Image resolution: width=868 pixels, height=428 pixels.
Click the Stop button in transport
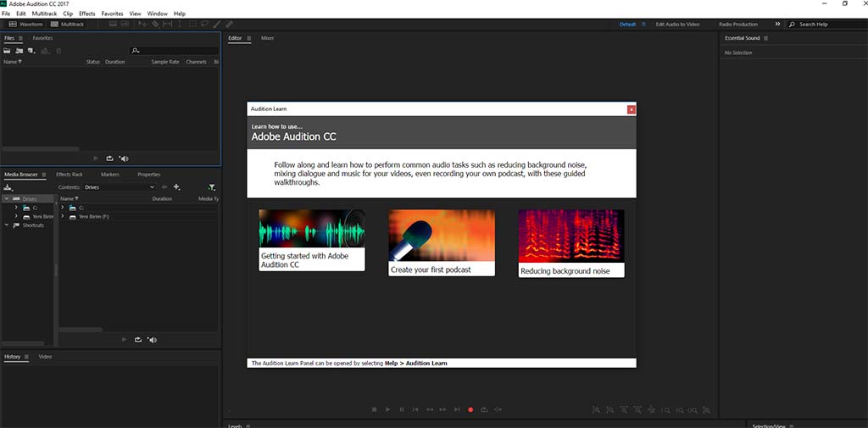coord(374,409)
